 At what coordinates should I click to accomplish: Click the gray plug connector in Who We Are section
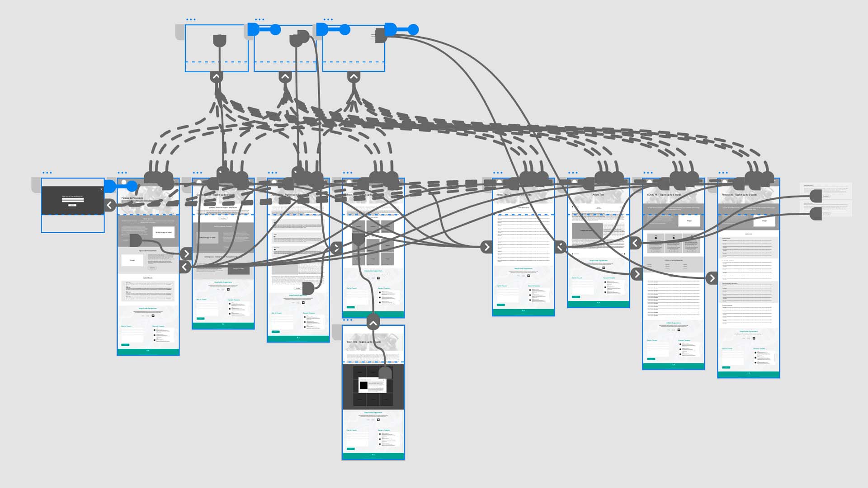[136, 240]
